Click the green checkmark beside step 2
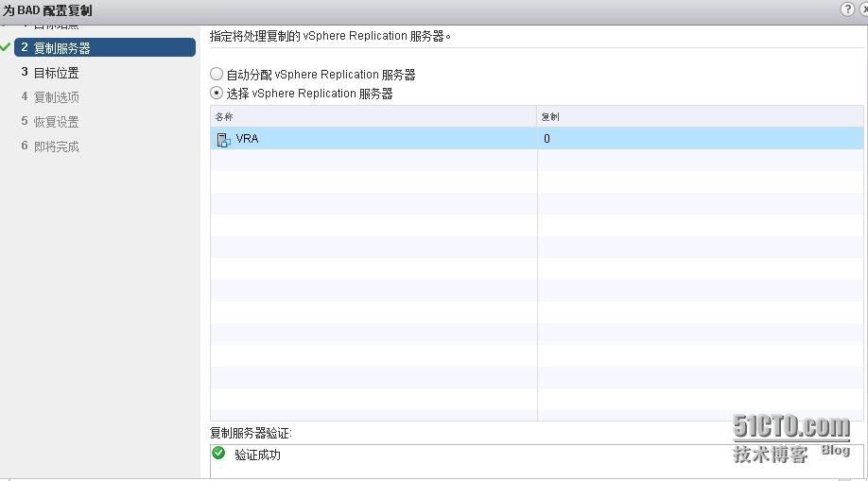The width and height of the screenshot is (868, 481). tap(6, 47)
